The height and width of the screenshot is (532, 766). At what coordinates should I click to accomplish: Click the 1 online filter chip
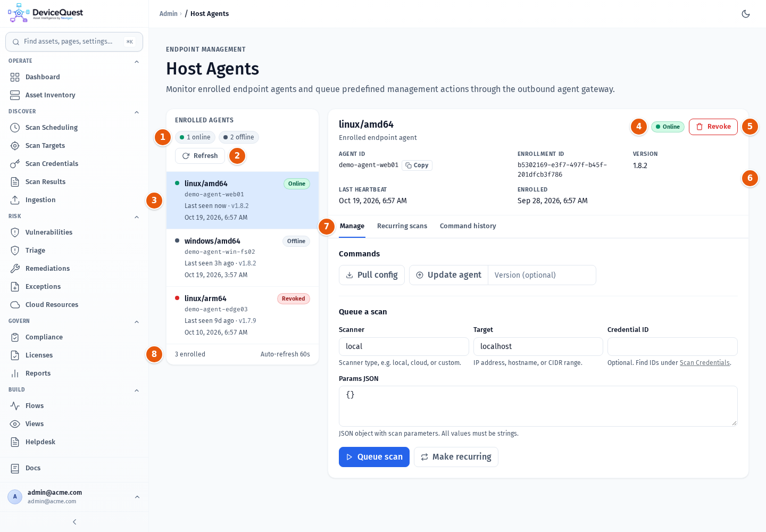point(195,137)
